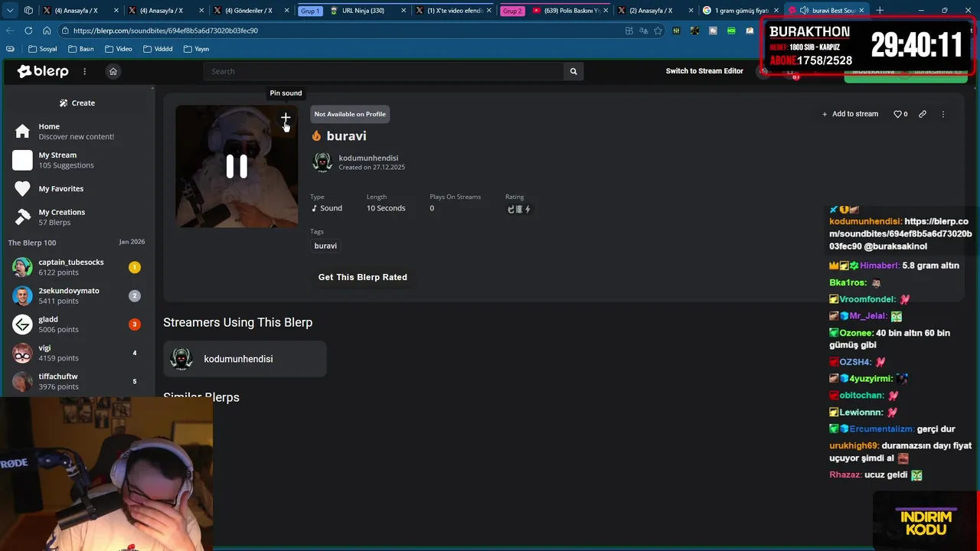The image size is (980, 551).
Task: Go back with the browser back arrow
Action: [10, 31]
